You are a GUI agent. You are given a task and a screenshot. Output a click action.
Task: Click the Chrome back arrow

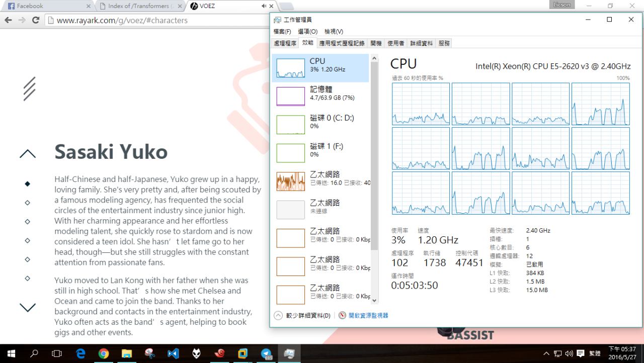(x=8, y=21)
